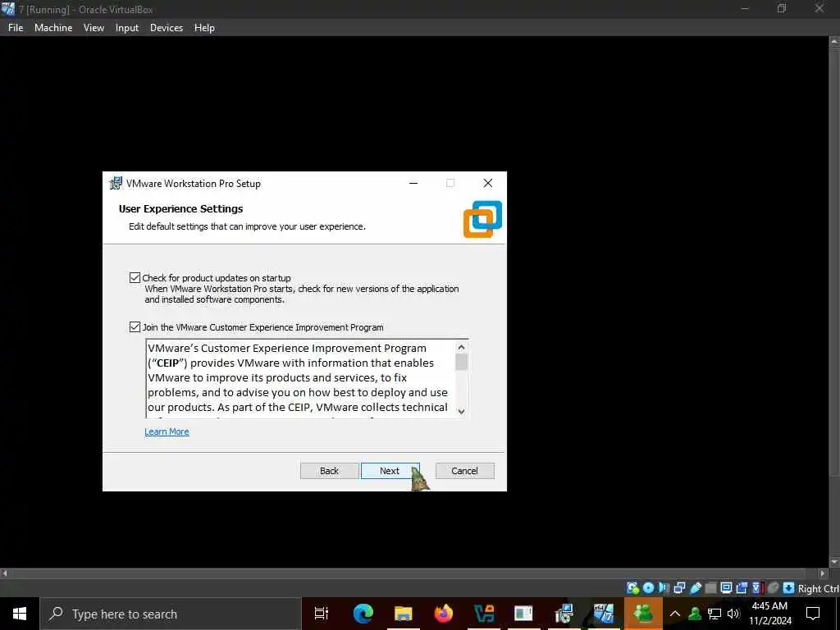The width and height of the screenshot is (840, 630).
Task: Open the VirtualBox View menu
Action: click(x=94, y=28)
